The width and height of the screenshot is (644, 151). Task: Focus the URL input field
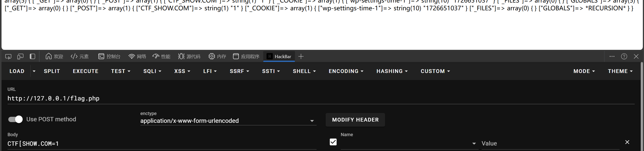(x=321, y=98)
